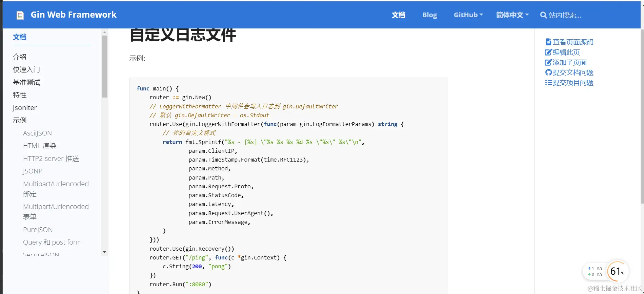The width and height of the screenshot is (644, 294).
Task: Open the 简体中文 language dropdown
Action: tap(512, 15)
